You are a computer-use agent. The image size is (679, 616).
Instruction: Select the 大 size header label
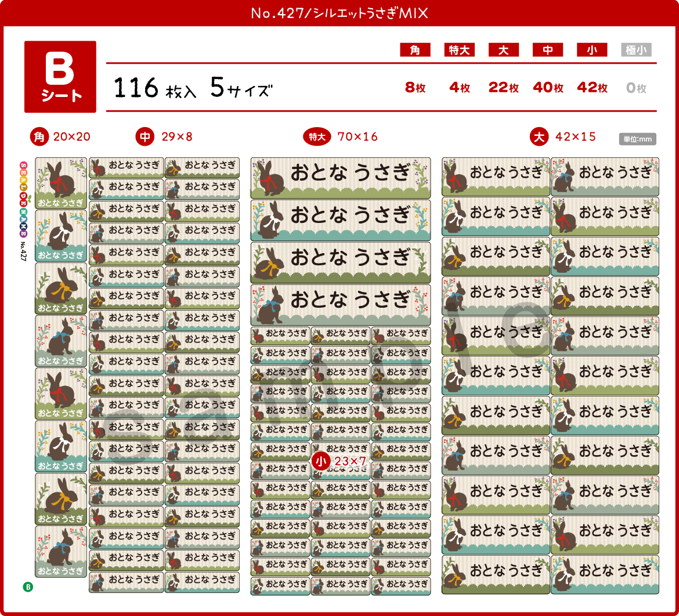click(504, 50)
